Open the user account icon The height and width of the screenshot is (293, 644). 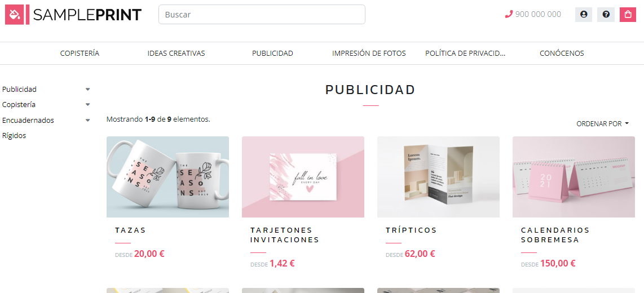click(x=583, y=14)
